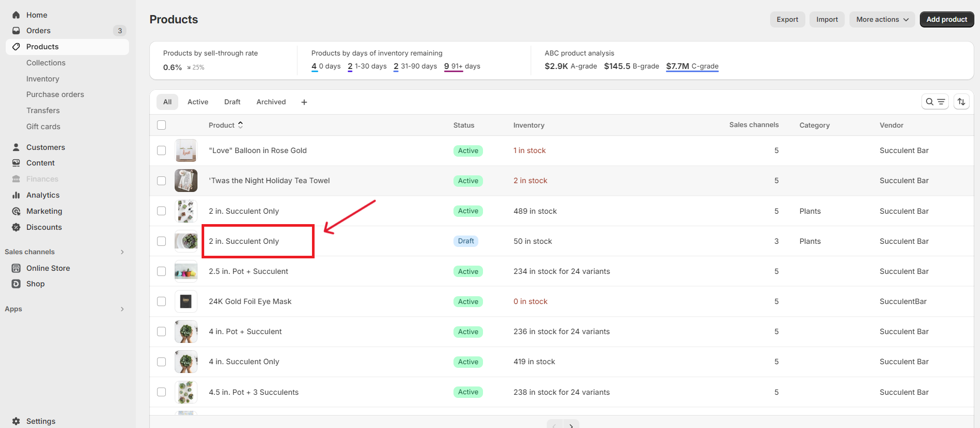Image resolution: width=980 pixels, height=428 pixels.
Task: Switch to the Archived tab
Action: point(271,102)
